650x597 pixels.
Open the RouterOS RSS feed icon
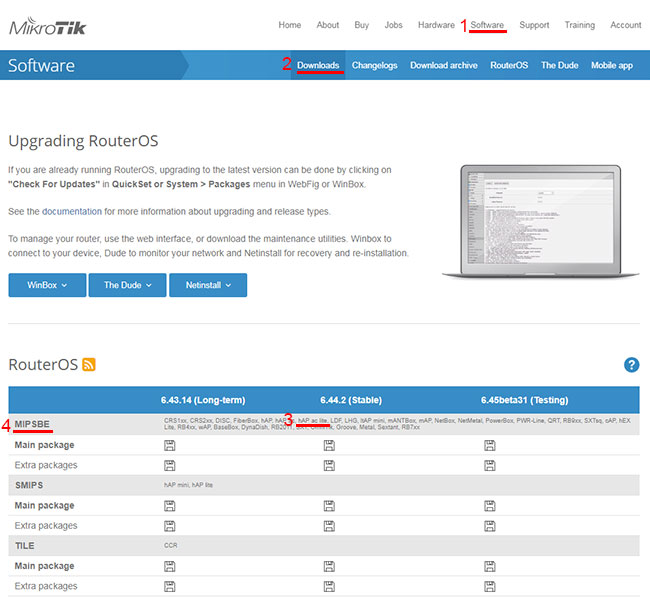tap(89, 364)
